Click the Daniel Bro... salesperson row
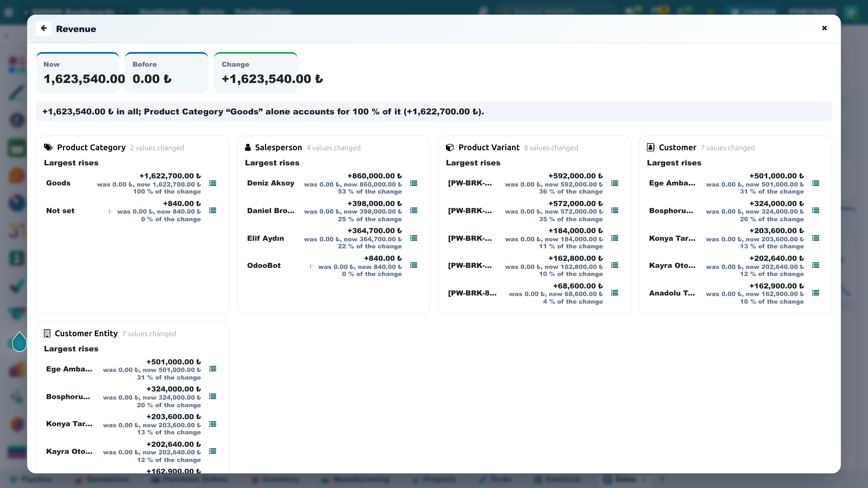The image size is (868, 488). tap(333, 211)
